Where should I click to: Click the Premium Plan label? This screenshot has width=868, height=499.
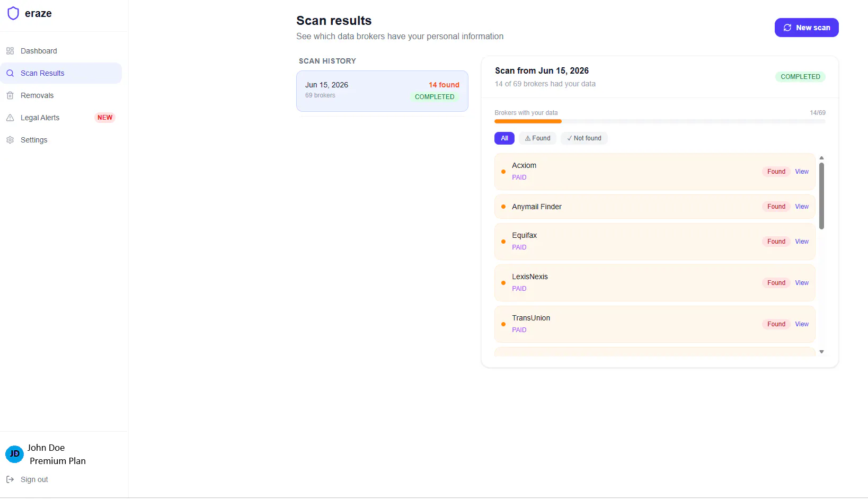(58, 461)
